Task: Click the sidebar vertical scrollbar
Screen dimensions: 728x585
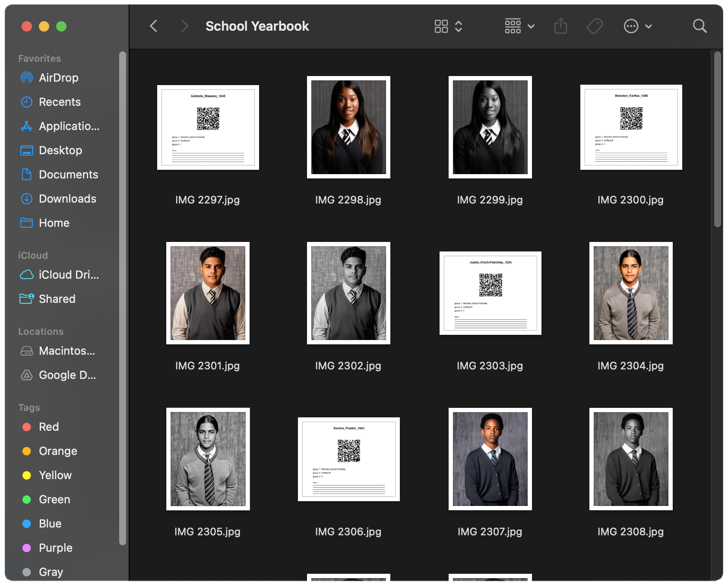Action: [123, 298]
